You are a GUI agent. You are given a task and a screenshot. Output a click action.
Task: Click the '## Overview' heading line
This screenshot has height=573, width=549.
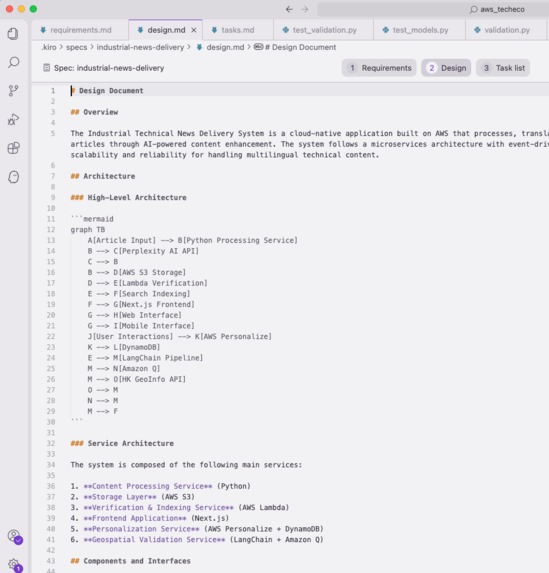pos(94,112)
